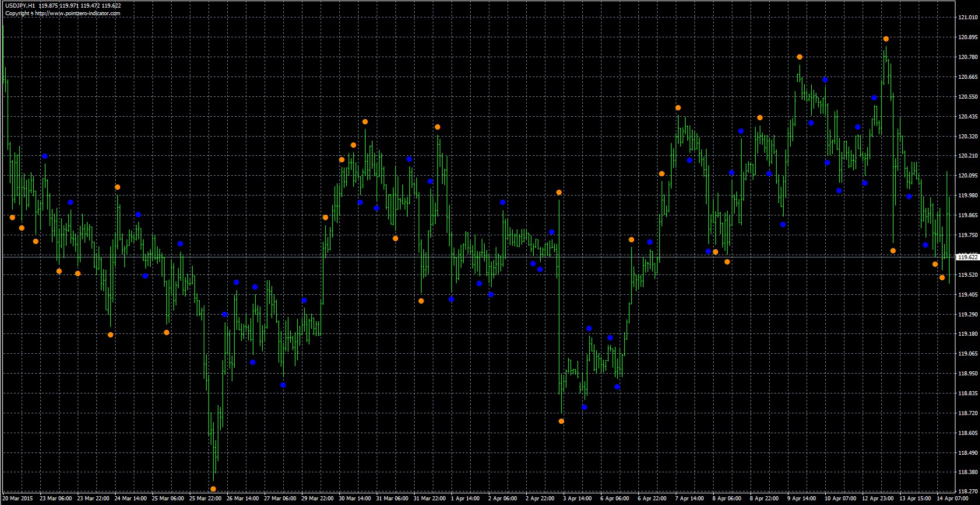Click the 119.980 price axis label
The height and width of the screenshot is (505, 980).
[x=968, y=196]
